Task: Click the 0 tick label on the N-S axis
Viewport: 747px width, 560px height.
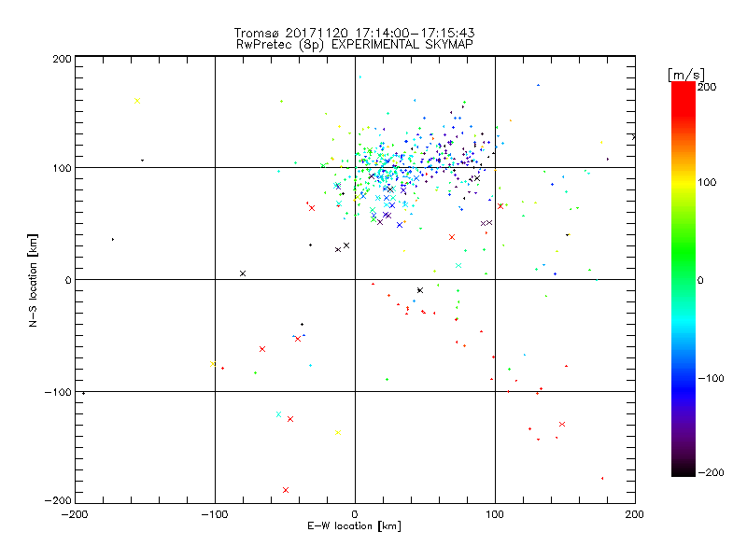Action: [68, 280]
